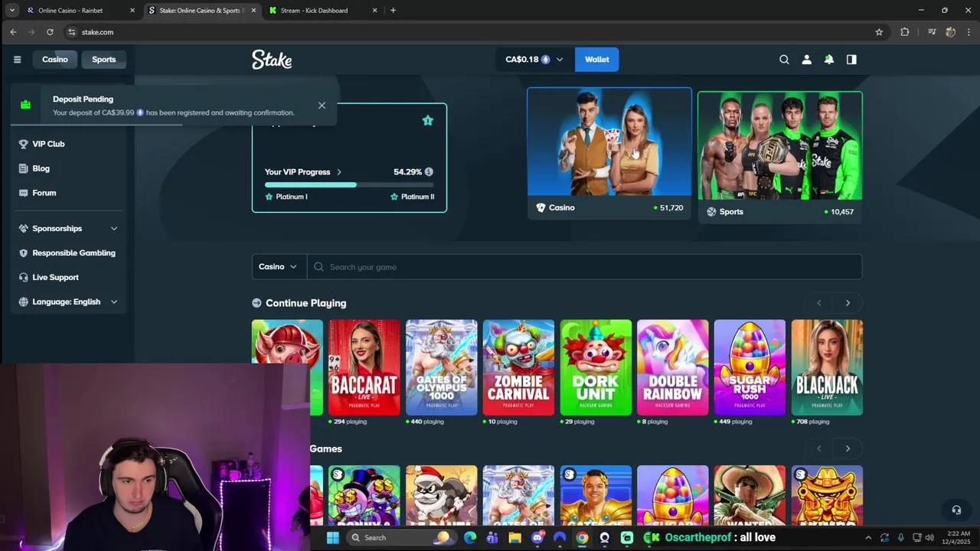Click the Windows taskbar Search box
The height and width of the screenshot is (551, 980).
click(400, 537)
